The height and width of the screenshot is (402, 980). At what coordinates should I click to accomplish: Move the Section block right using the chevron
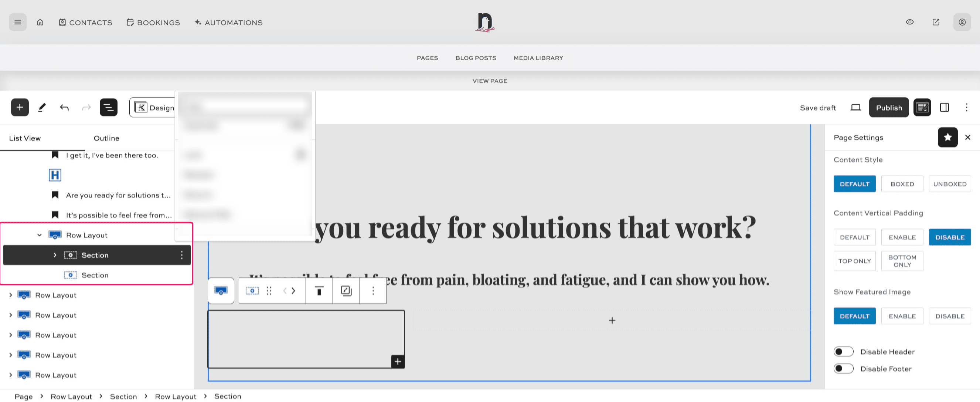pos(293,290)
